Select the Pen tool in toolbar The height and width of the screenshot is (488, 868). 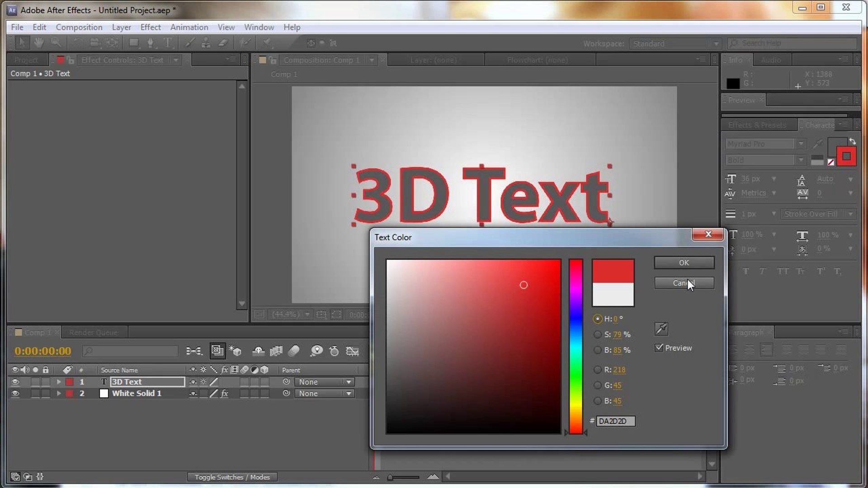[151, 43]
